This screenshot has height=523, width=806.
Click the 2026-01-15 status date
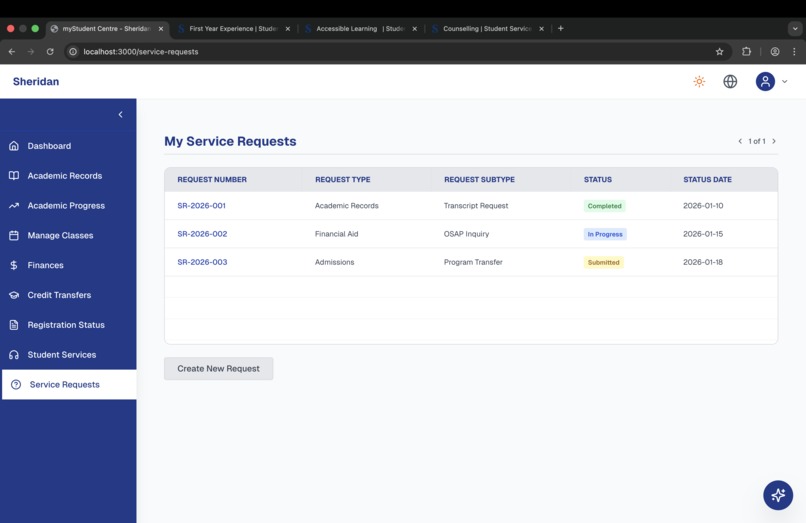pyautogui.click(x=703, y=234)
